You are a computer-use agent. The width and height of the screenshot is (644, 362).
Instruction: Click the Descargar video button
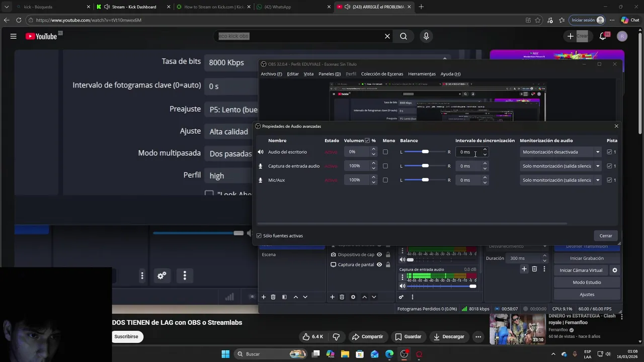[449, 336]
